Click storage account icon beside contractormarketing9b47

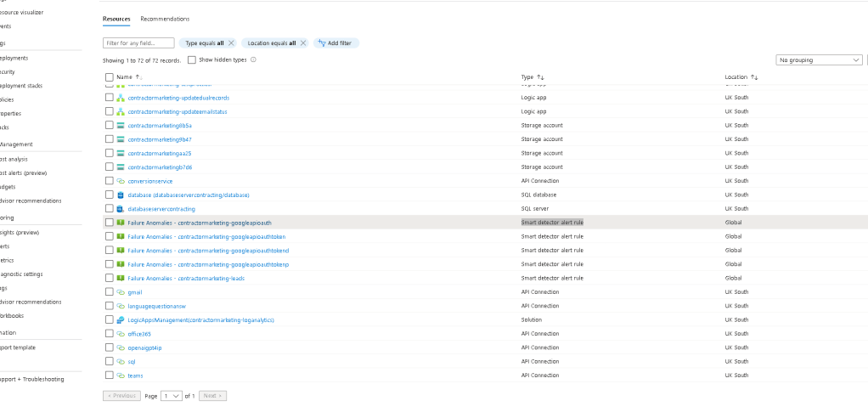[120, 139]
